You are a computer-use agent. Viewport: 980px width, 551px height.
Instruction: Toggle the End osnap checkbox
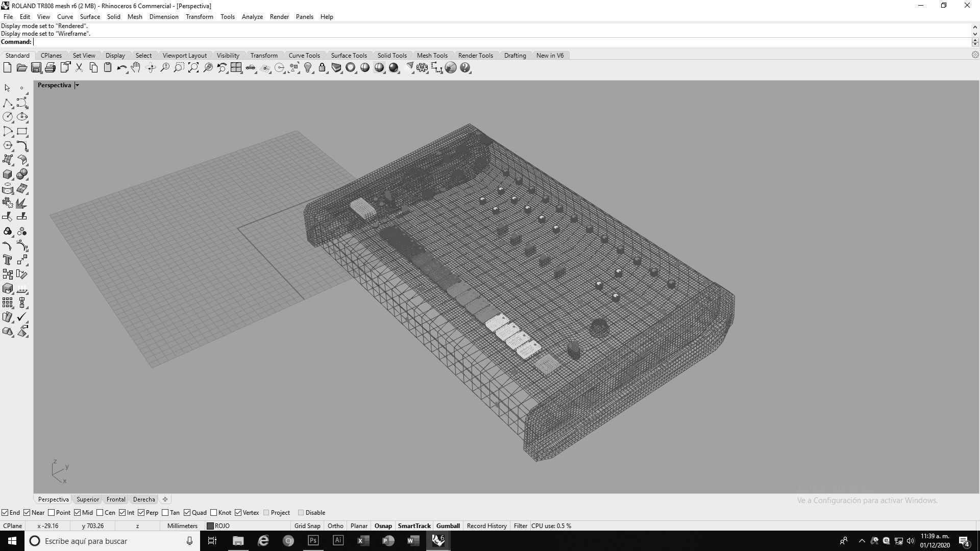(5, 513)
